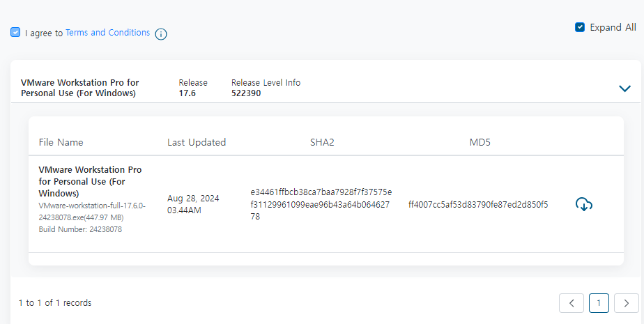
Task: Click the 1 to 1 of 1 records text
Action: tap(55, 303)
